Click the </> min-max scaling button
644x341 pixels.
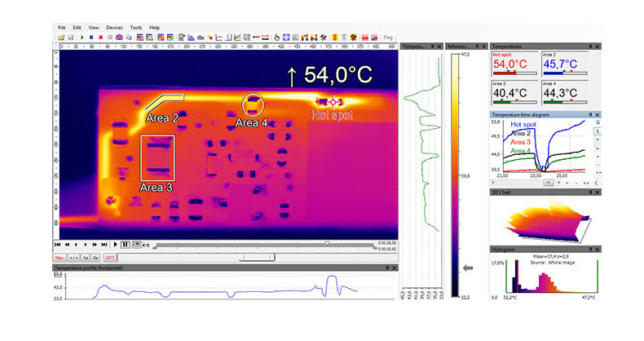(x=73, y=258)
